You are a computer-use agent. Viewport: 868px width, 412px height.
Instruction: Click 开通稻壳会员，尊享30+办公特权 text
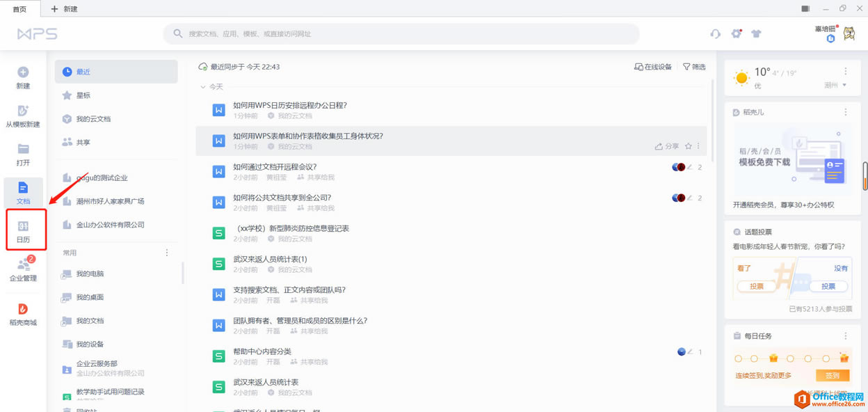point(783,205)
